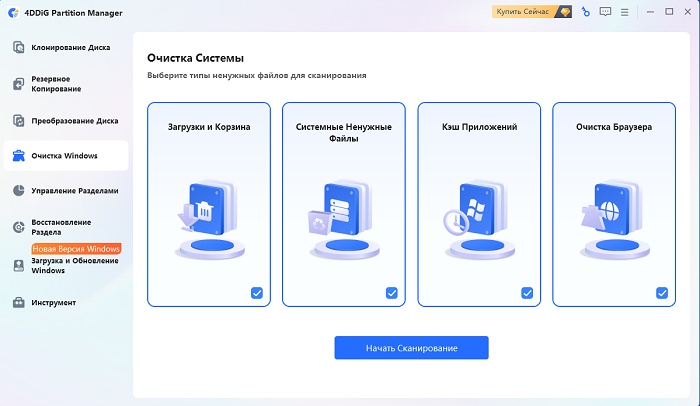Click the Выберите типы ненужных файлов subtitle
The image size is (700, 406).
click(257, 75)
